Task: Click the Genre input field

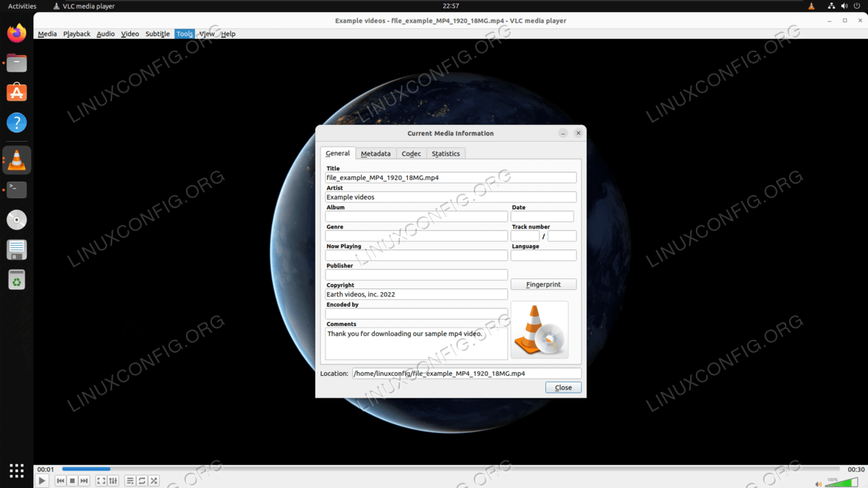Action: click(417, 236)
